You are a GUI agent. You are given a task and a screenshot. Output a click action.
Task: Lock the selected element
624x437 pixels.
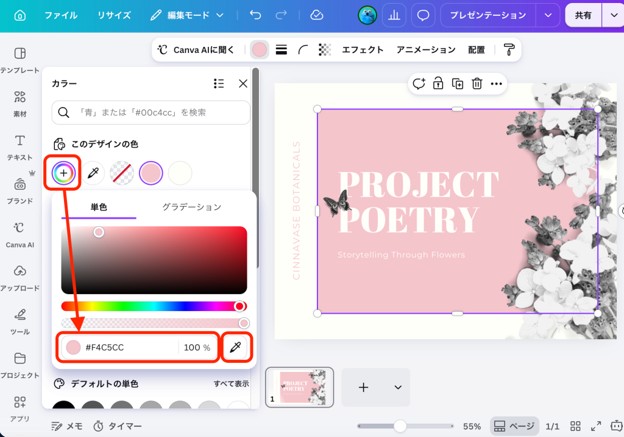click(438, 84)
